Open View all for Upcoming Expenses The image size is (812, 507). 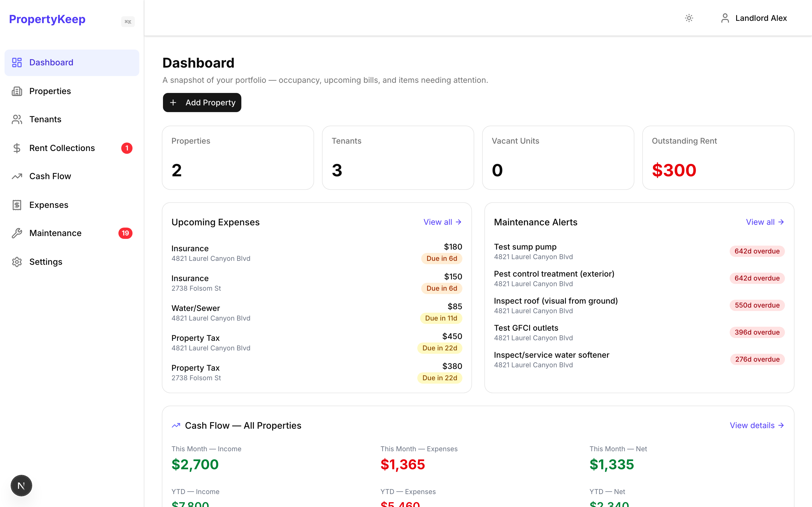point(442,222)
